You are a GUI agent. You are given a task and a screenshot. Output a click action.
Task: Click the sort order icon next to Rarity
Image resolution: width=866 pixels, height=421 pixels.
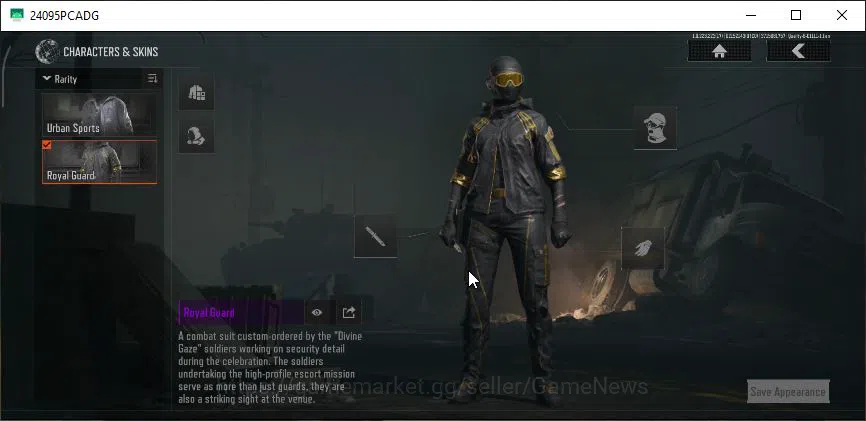(x=152, y=79)
